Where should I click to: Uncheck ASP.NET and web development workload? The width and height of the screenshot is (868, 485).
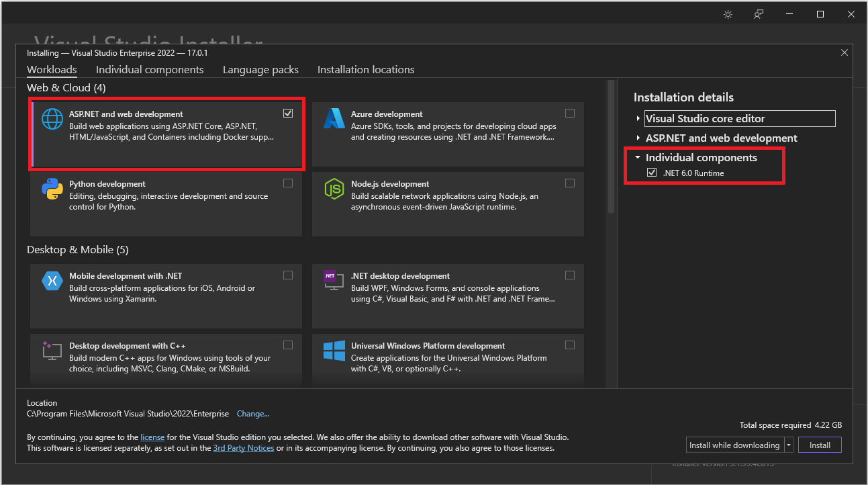[x=288, y=114]
